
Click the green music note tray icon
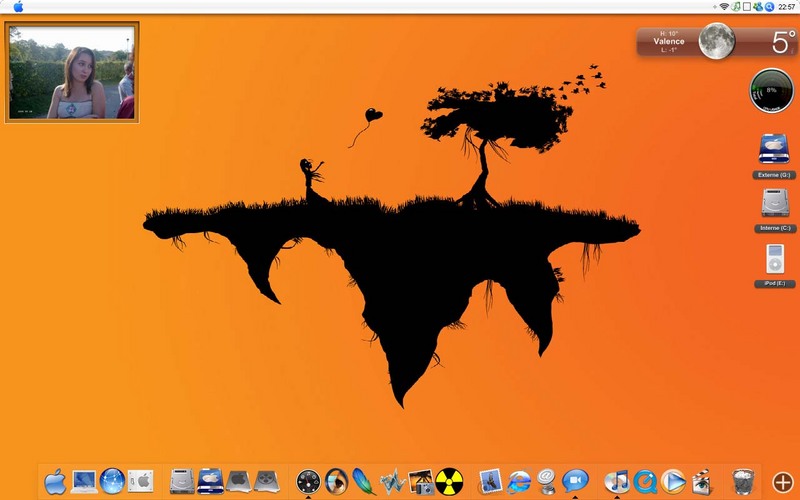(x=736, y=7)
